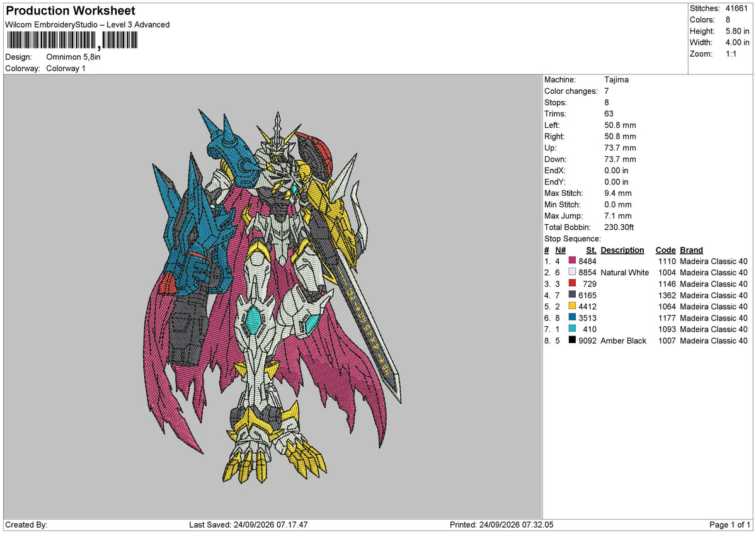Click the 'Brand' column header
The height and width of the screenshot is (534, 756).
[x=691, y=250]
